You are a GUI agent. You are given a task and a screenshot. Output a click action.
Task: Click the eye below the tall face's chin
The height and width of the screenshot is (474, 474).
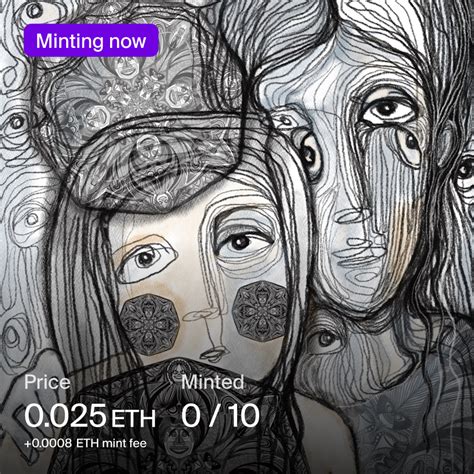coord(326,339)
